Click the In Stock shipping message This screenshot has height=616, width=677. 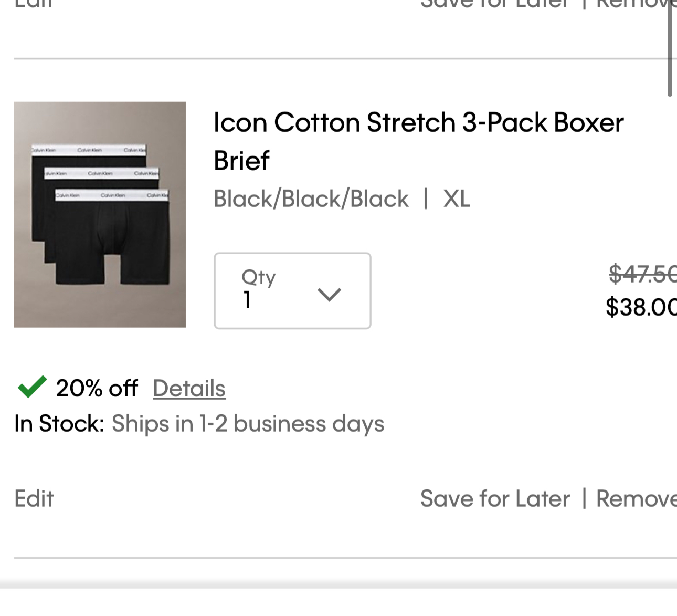point(199,424)
